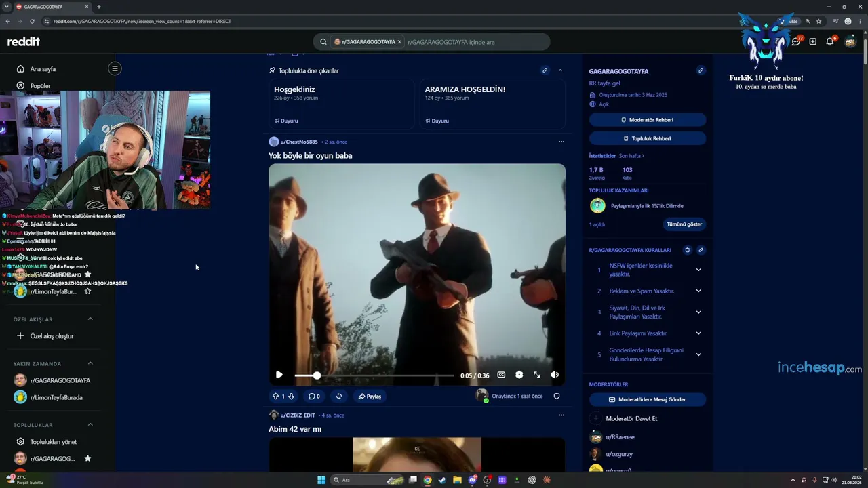Expand the Siyaset, Din, Dil ve Irk rule
Image resolution: width=868 pixels, height=488 pixels.
[x=698, y=312]
